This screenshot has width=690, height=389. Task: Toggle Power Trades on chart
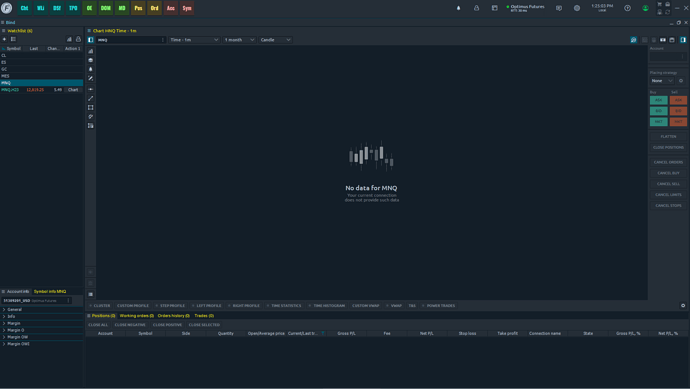439,305
